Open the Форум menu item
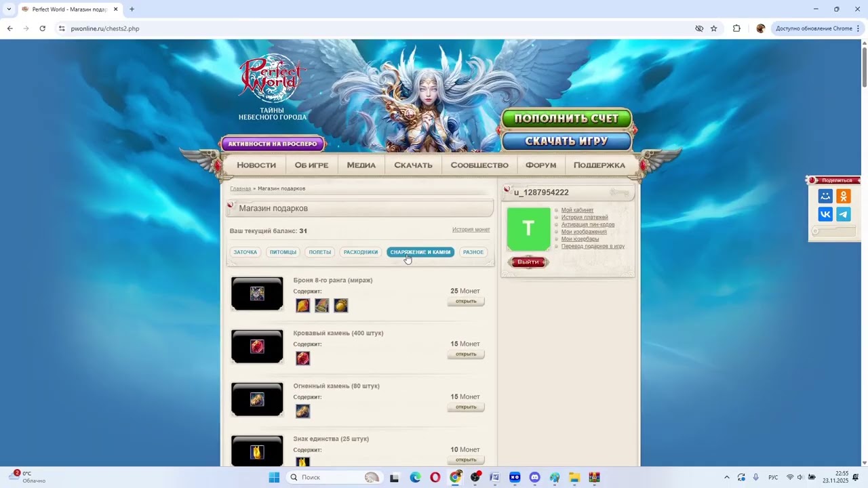The width and height of the screenshot is (868, 488). click(540, 165)
